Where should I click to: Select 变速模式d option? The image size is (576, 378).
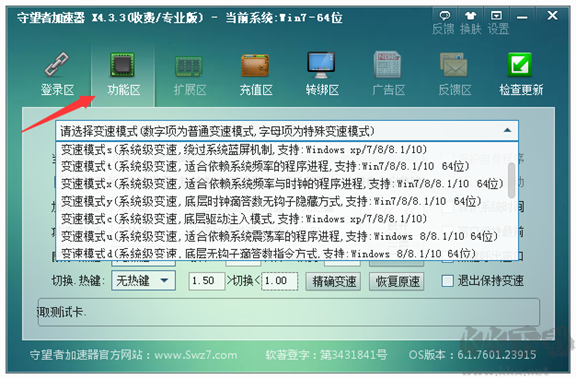click(x=282, y=253)
